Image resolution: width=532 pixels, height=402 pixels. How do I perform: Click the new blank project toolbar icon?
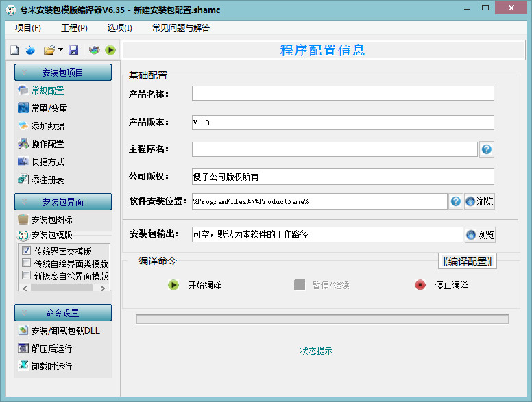pos(14,50)
